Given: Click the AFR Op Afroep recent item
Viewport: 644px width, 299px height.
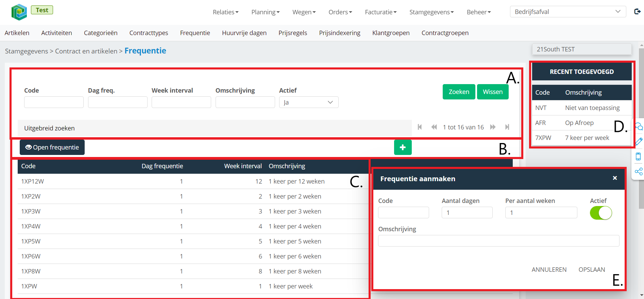Looking at the screenshot, I should [x=582, y=123].
